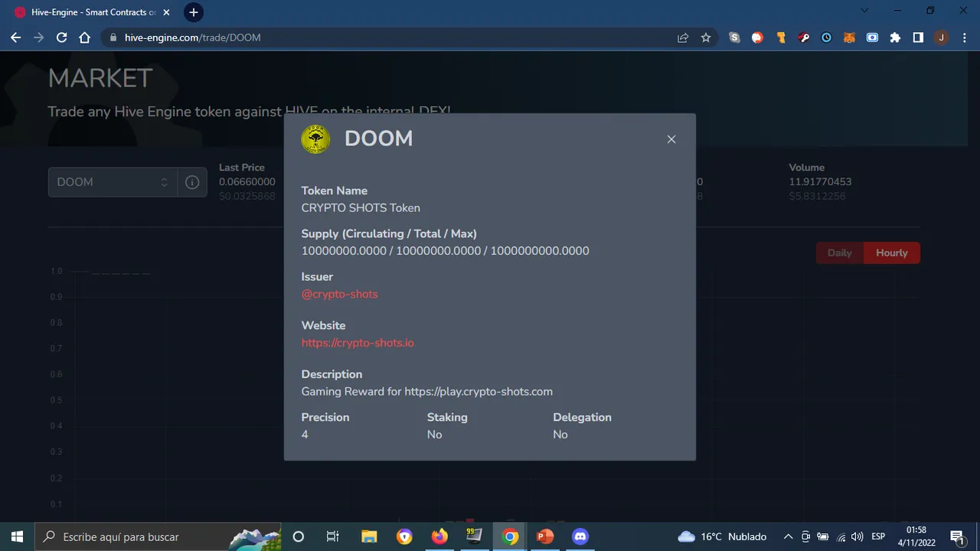The height and width of the screenshot is (551, 980).
Task: Open the MetaMask fox extension
Action: coord(849,37)
